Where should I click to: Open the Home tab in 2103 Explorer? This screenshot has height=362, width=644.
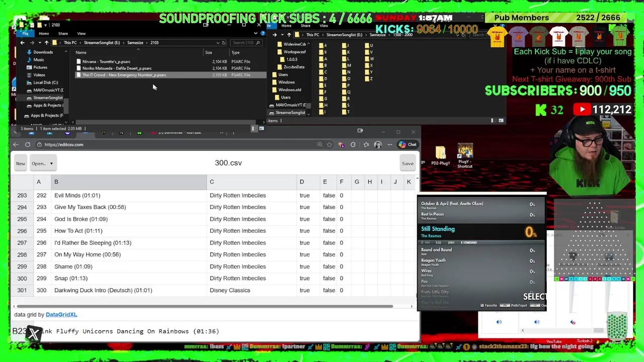(x=44, y=34)
